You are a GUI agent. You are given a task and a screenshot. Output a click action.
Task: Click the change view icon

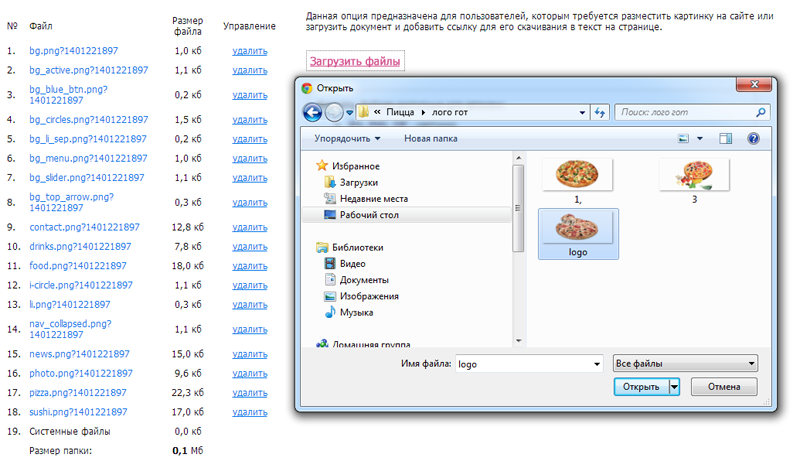(684, 139)
